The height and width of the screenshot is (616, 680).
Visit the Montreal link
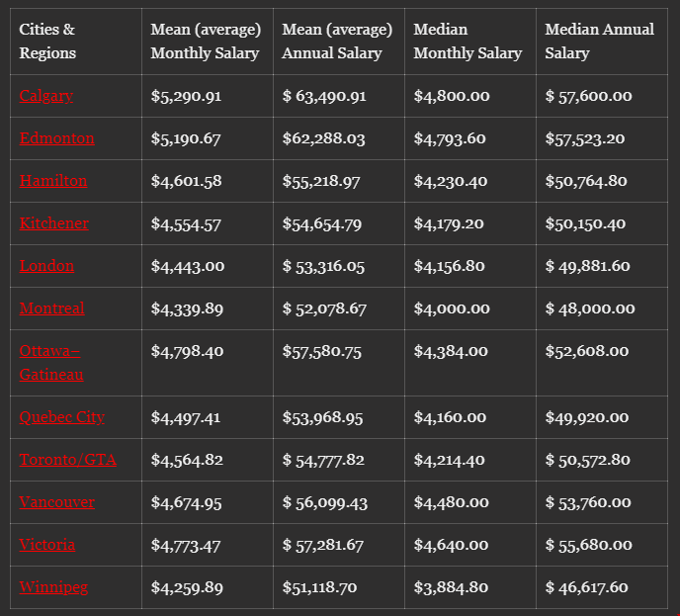click(x=52, y=308)
